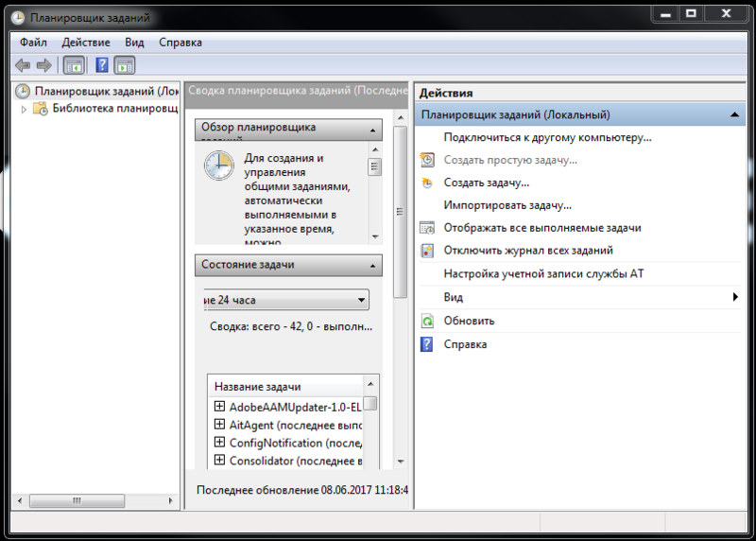
Task: Click the blue help toolbar icon
Action: [x=100, y=65]
